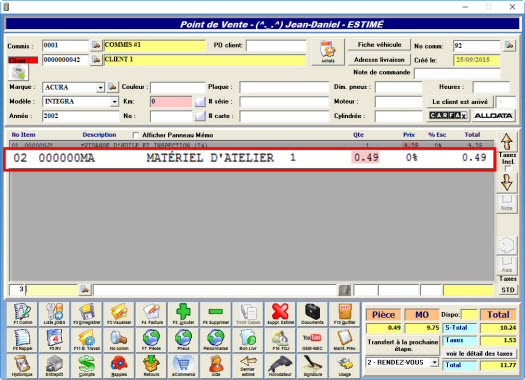Open the Signature pen icon
Screen dimensions: 525x380
[x=312, y=366]
